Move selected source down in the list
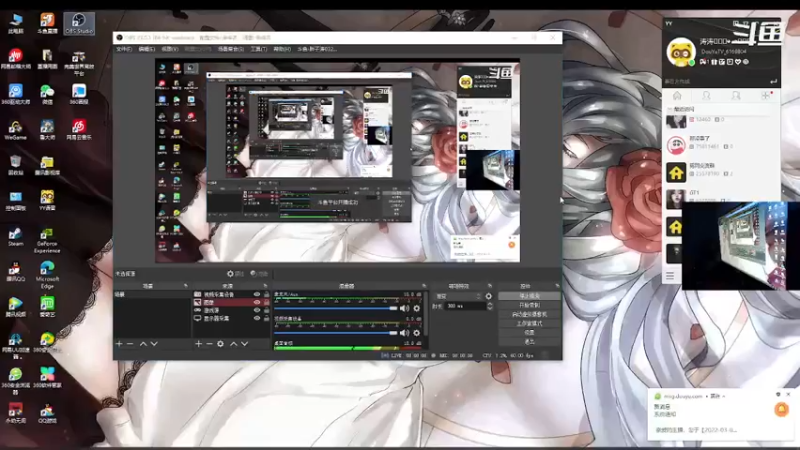Image resolution: width=800 pixels, height=450 pixels. [x=244, y=344]
